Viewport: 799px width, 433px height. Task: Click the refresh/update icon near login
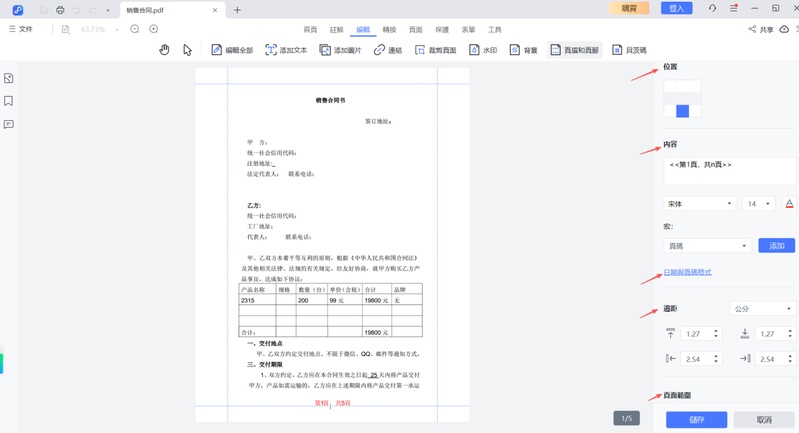tap(712, 8)
